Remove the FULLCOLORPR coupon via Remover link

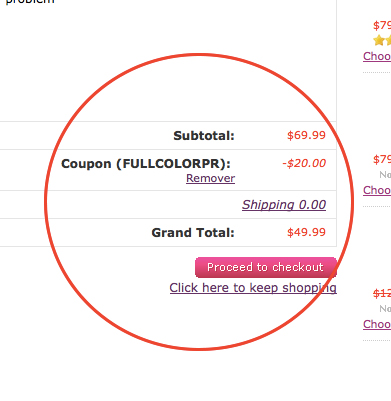(210, 178)
